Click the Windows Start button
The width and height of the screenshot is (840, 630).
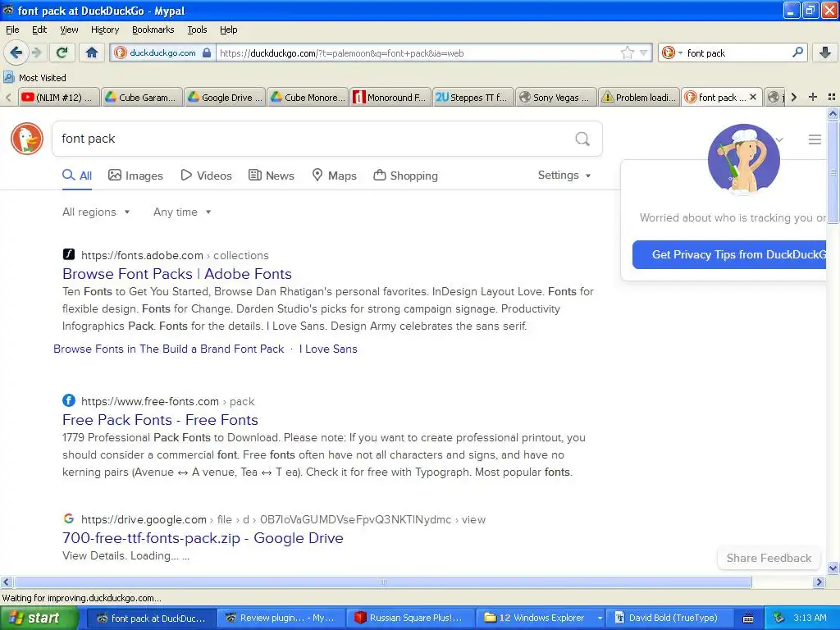pos(39,619)
